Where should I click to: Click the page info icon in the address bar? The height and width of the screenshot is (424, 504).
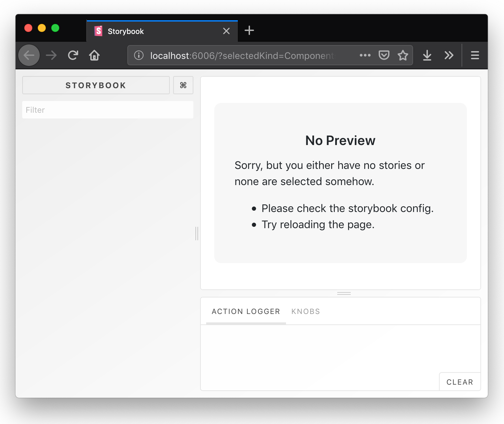(138, 56)
